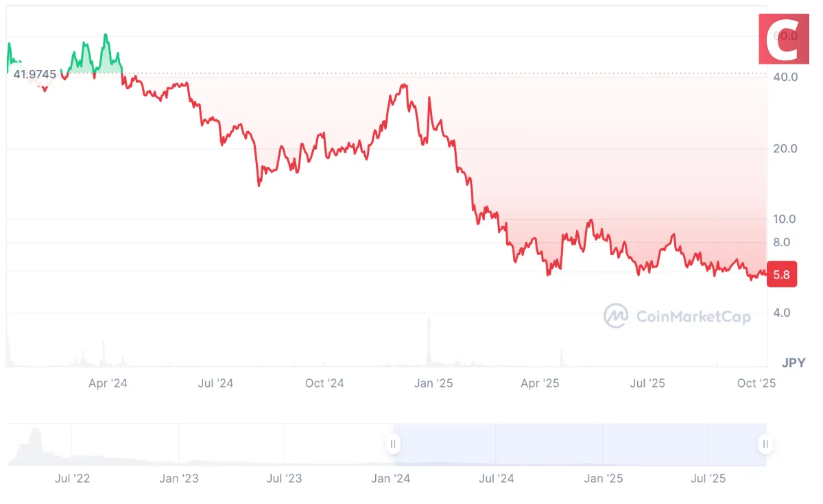Click the 20.0 price axis label
Image resolution: width=823 pixels, height=504 pixels.
point(784,148)
